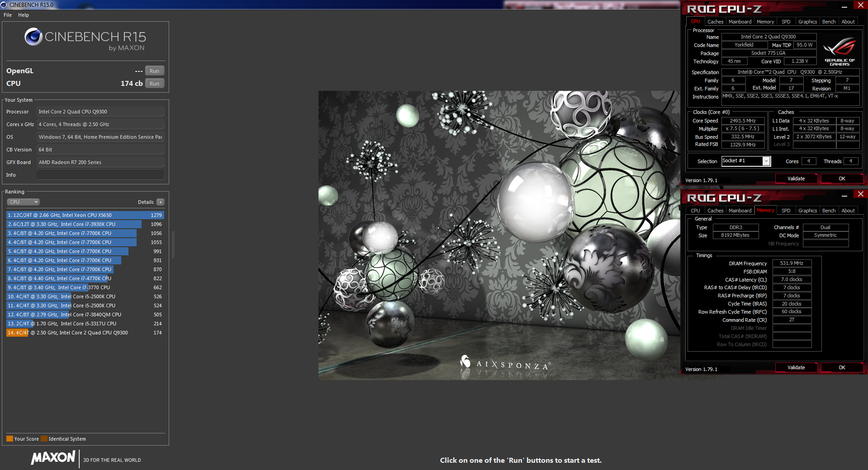Select ranking row 13 Core i5-3317U
The width and height of the screenshot is (868, 470).
[85, 324]
